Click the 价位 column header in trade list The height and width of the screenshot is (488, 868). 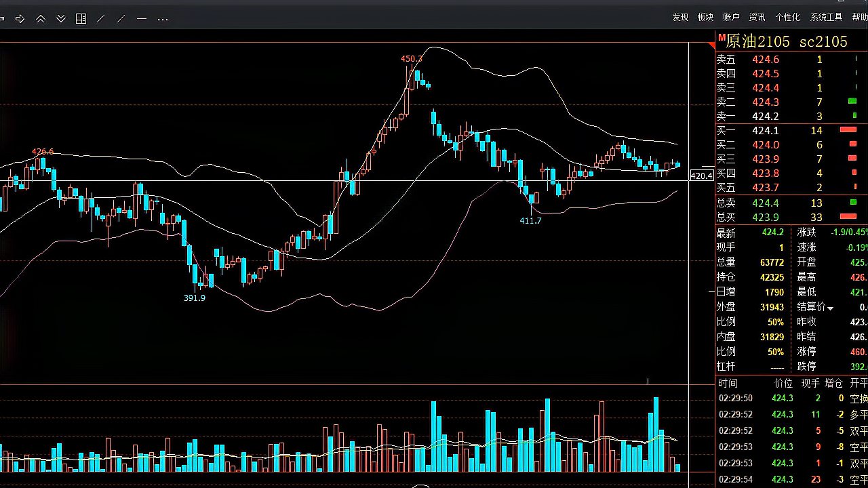[x=783, y=383]
